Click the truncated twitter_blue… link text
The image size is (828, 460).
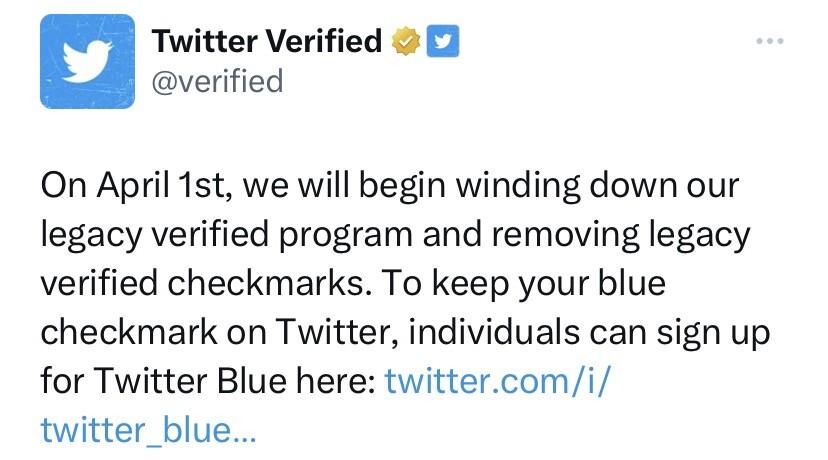(x=148, y=429)
